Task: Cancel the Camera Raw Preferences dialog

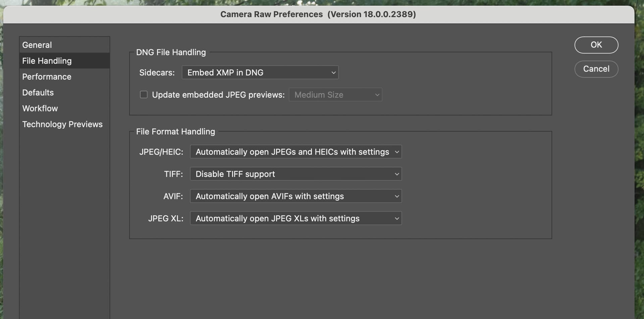Action: 596,69
